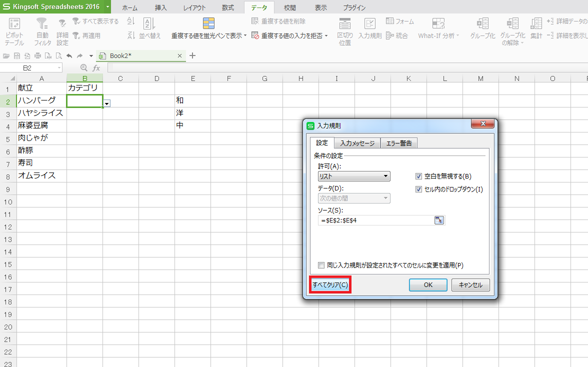Click 重複する値の入力を拒否 reject duplicates icon

click(x=255, y=35)
